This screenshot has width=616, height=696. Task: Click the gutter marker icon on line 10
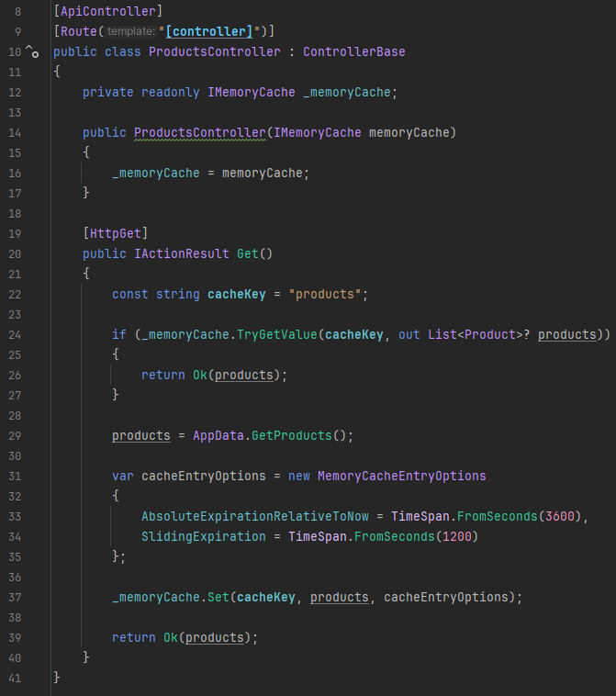coord(32,52)
